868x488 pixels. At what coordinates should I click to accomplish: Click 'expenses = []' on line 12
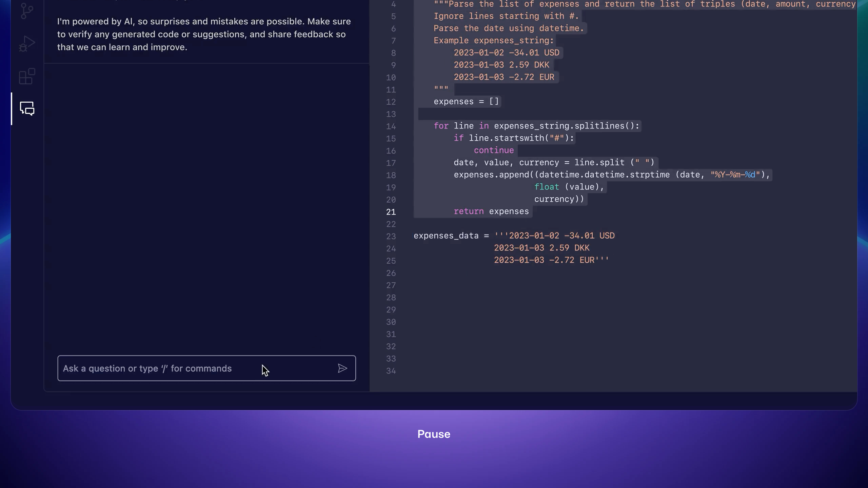pyautogui.click(x=466, y=102)
